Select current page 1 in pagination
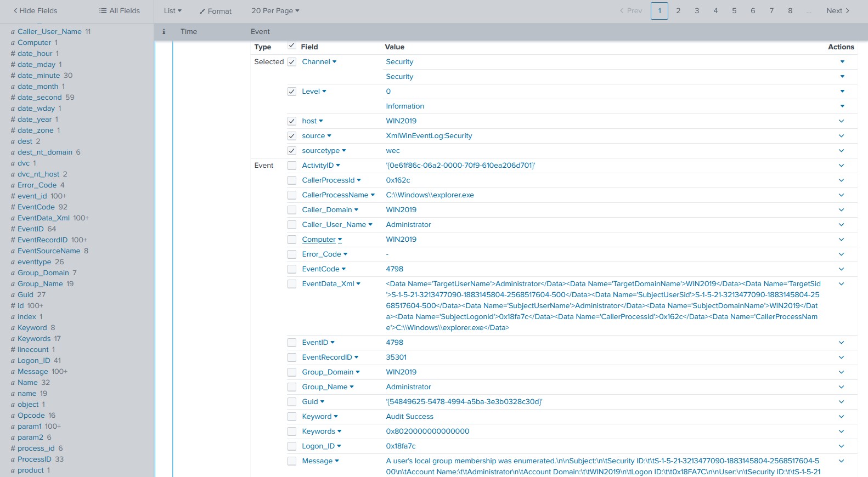This screenshot has width=868, height=477. [x=660, y=11]
